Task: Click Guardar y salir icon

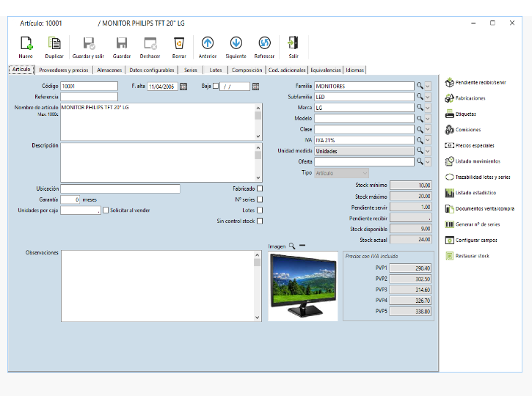Action: click(x=89, y=43)
